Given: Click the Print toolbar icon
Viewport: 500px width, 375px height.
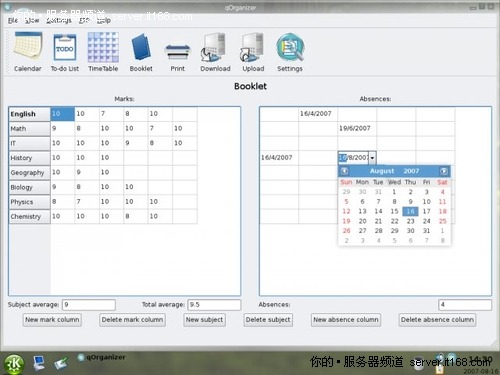Looking at the screenshot, I should click(x=178, y=52).
